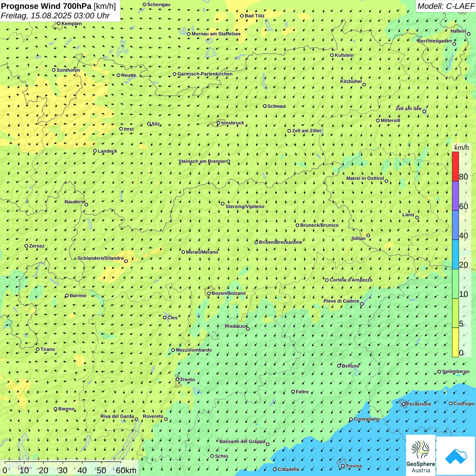The width and height of the screenshot is (476, 476).
Task: Click the cyan 20 km/h legend band
Action: (x=455, y=254)
